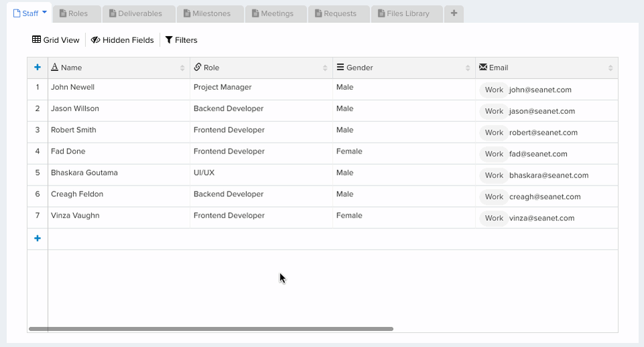The height and width of the screenshot is (347, 644).
Task: Select the John Newell name cell
Action: pos(119,89)
